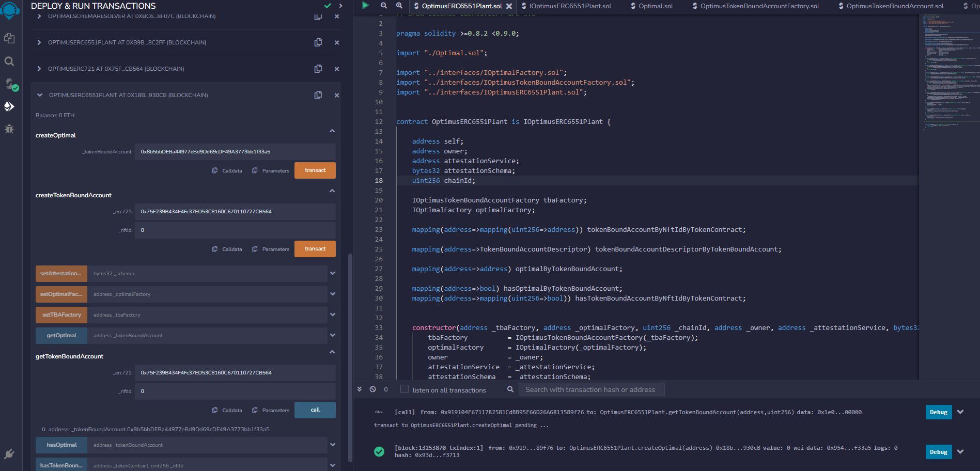Copy Calldata for getTokenBoundAccount
980x471 pixels.
(x=227, y=410)
